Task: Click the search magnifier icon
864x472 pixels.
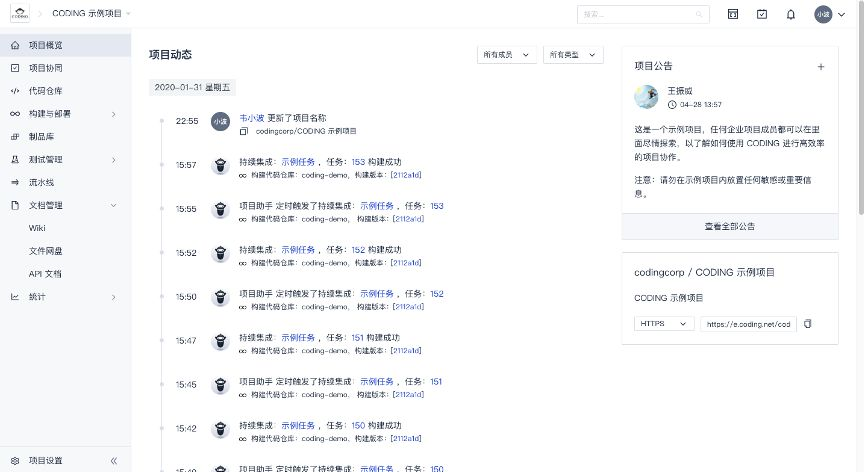Action: [699, 14]
